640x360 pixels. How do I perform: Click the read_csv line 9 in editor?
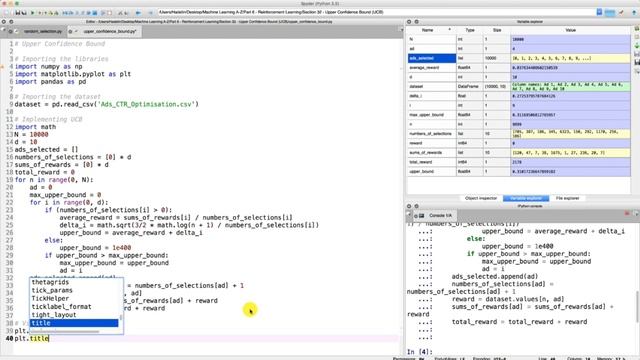coord(107,104)
